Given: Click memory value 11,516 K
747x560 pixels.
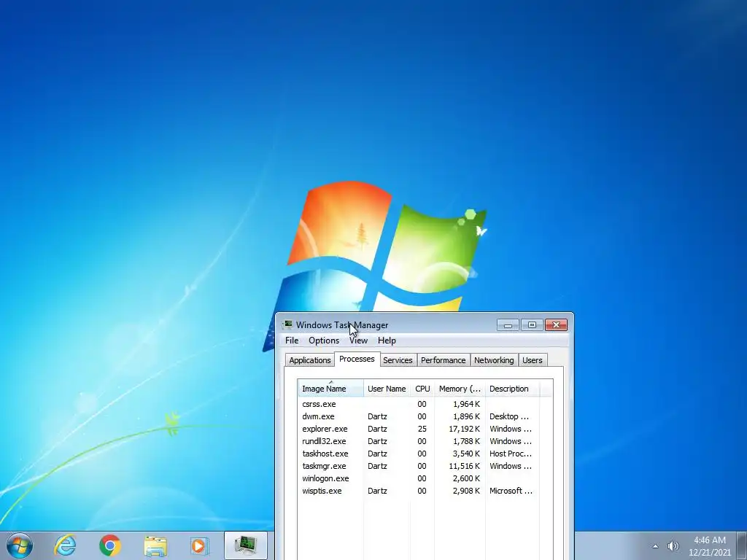Looking at the screenshot, I should (464, 466).
